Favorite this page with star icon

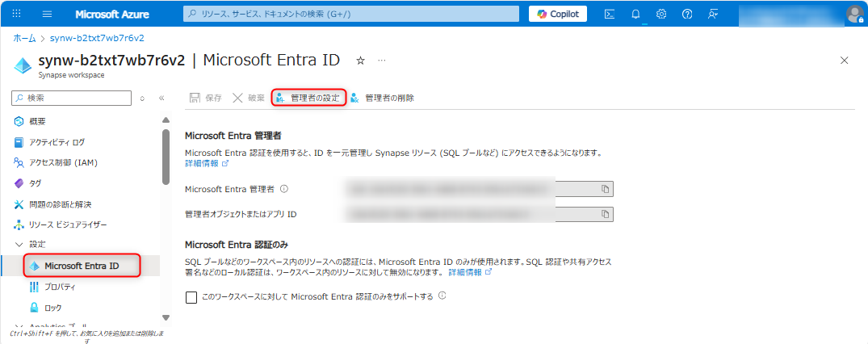pyautogui.click(x=360, y=61)
